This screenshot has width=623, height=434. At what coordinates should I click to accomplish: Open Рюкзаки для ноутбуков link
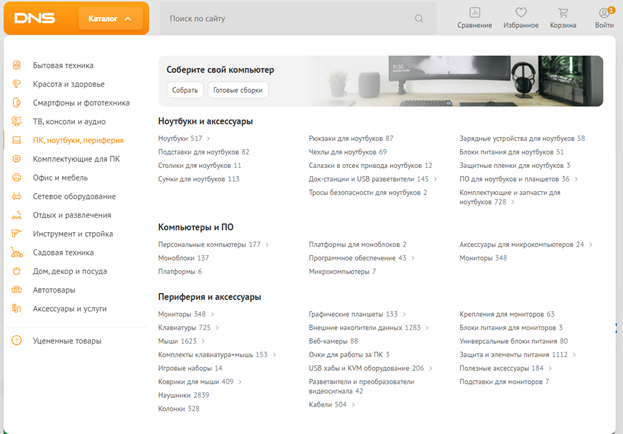[351, 138]
